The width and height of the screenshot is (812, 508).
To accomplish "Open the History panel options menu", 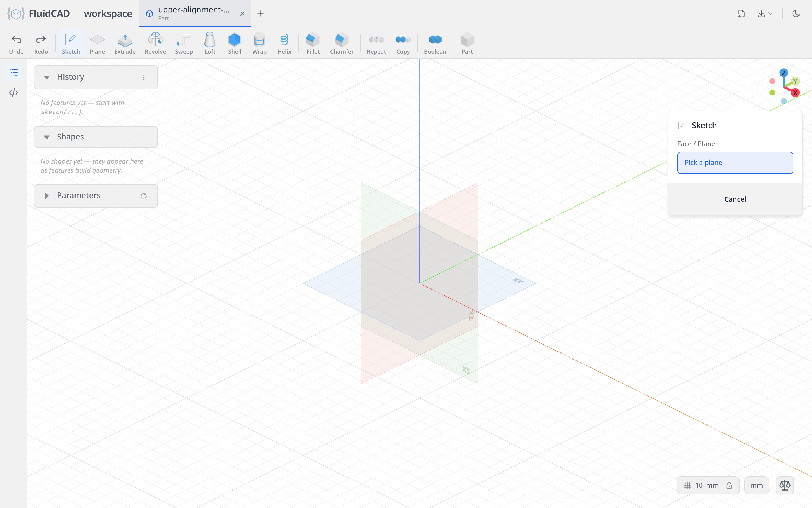I will [144, 77].
